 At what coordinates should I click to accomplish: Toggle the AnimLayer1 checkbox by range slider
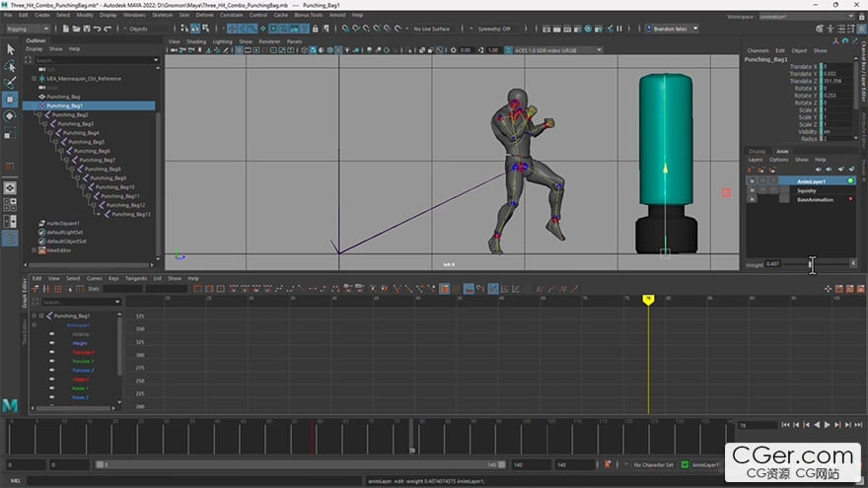[685, 464]
